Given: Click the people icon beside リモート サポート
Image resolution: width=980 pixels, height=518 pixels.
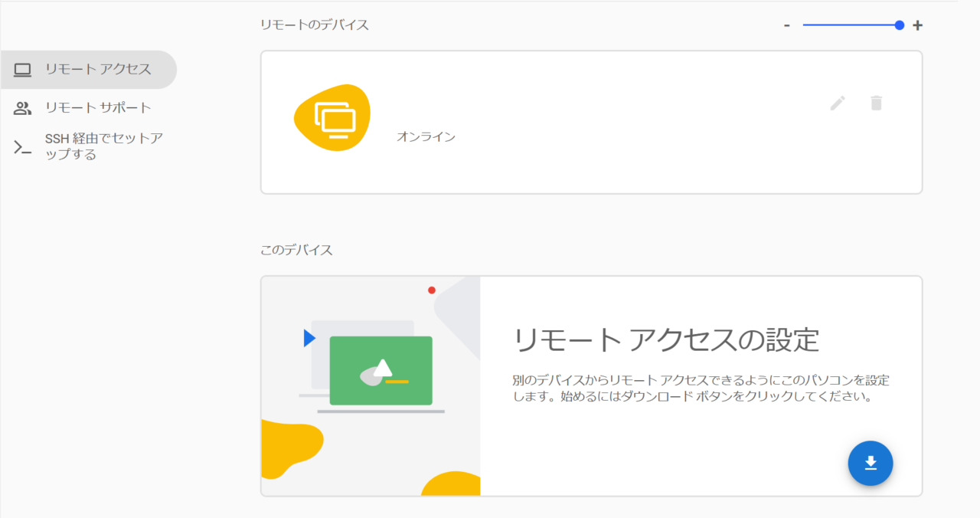Looking at the screenshot, I should pyautogui.click(x=23, y=108).
